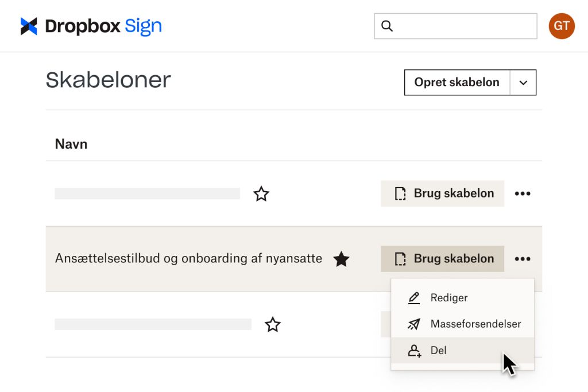Toggle the star on the bottom template row
The height and width of the screenshot is (392, 588).
(273, 324)
